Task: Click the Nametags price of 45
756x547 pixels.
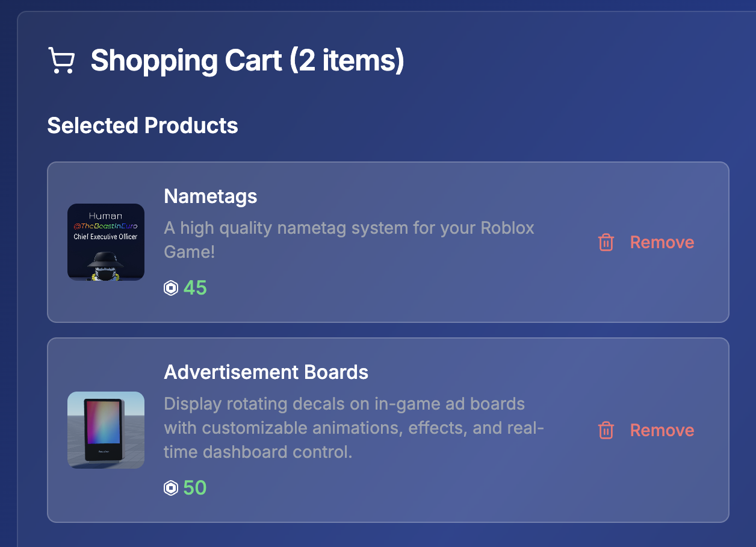Action: click(x=195, y=288)
